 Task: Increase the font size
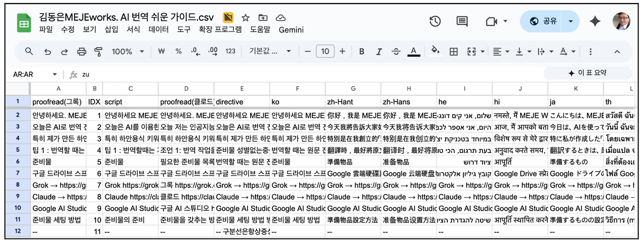click(343, 51)
